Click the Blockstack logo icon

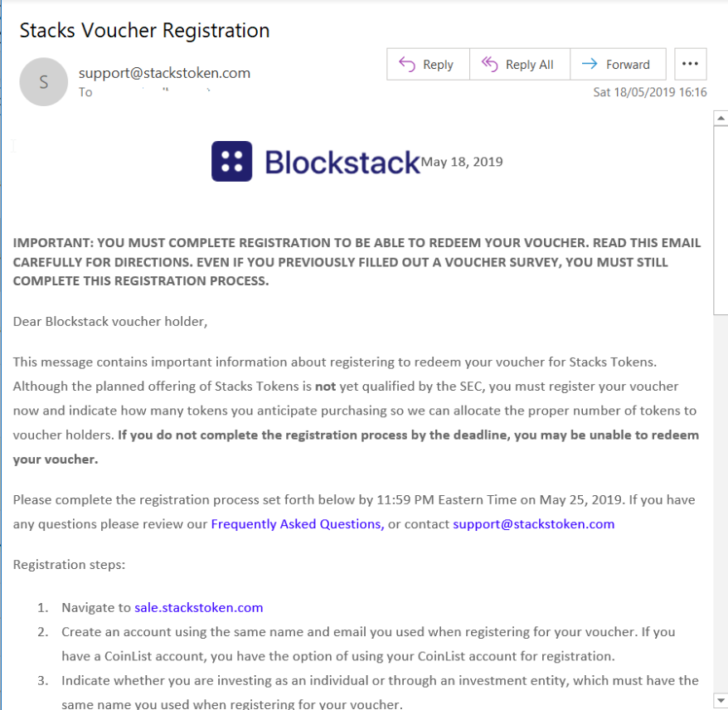tap(231, 161)
